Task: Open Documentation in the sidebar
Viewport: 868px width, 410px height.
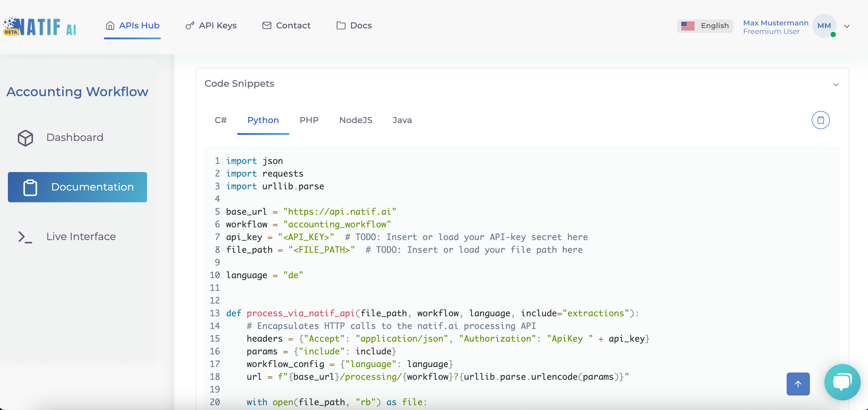Action: [77, 187]
